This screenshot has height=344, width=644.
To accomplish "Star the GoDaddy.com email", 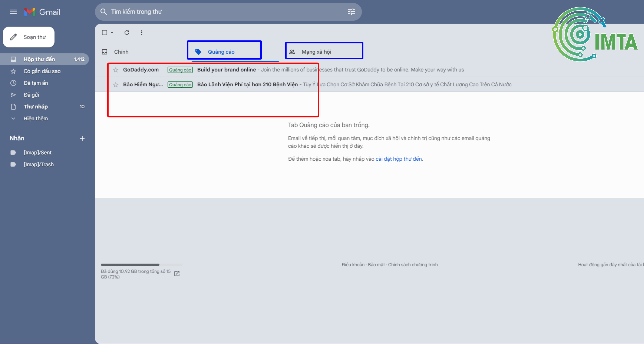I will pos(116,70).
